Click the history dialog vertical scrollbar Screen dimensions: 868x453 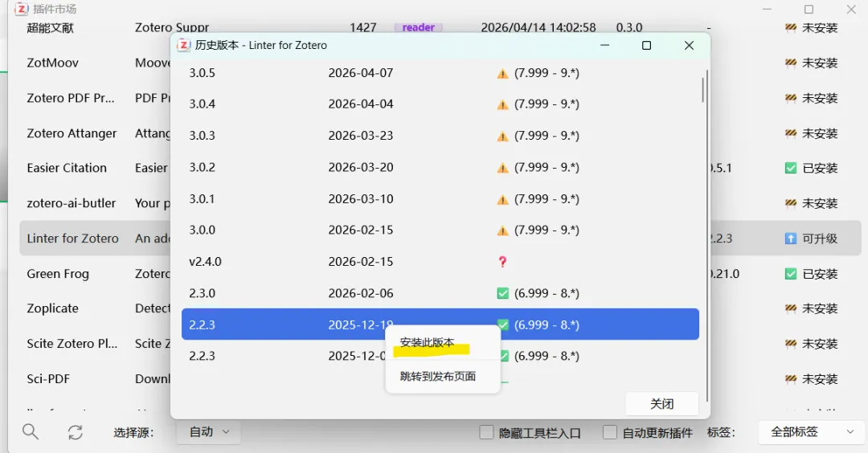703,90
